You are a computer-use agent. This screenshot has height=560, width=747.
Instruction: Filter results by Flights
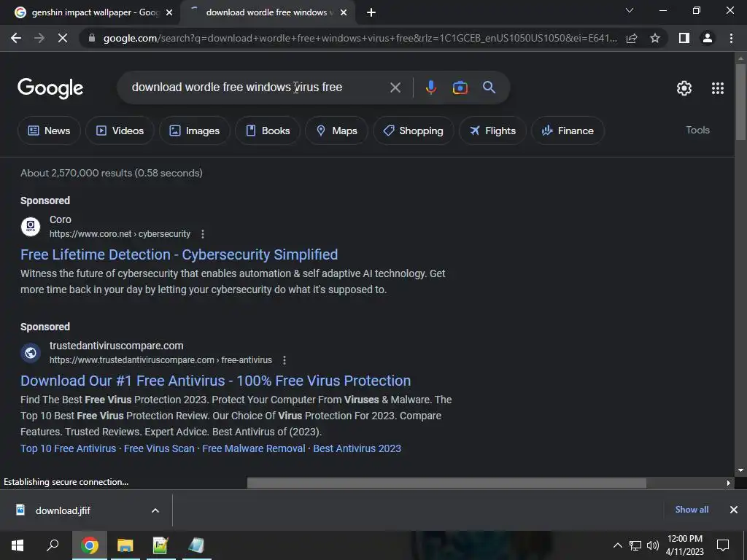(492, 131)
